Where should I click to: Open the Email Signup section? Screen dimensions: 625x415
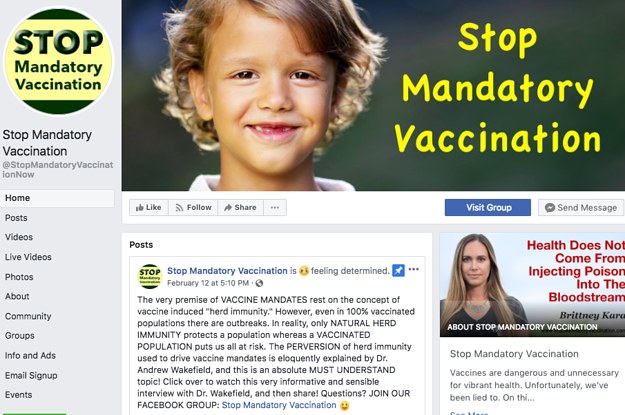coord(31,376)
